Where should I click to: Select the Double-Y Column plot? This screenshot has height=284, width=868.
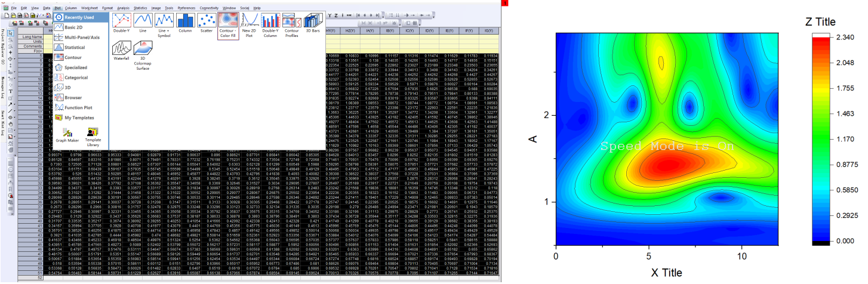[270, 24]
